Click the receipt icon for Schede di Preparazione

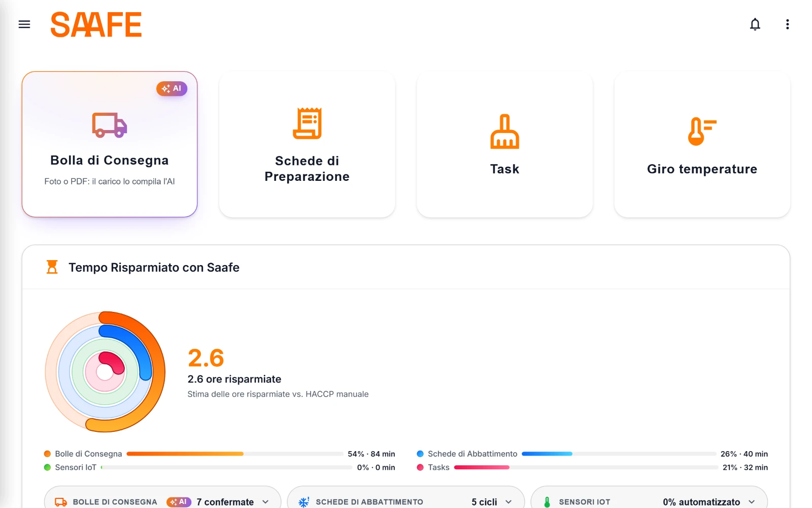(307, 123)
